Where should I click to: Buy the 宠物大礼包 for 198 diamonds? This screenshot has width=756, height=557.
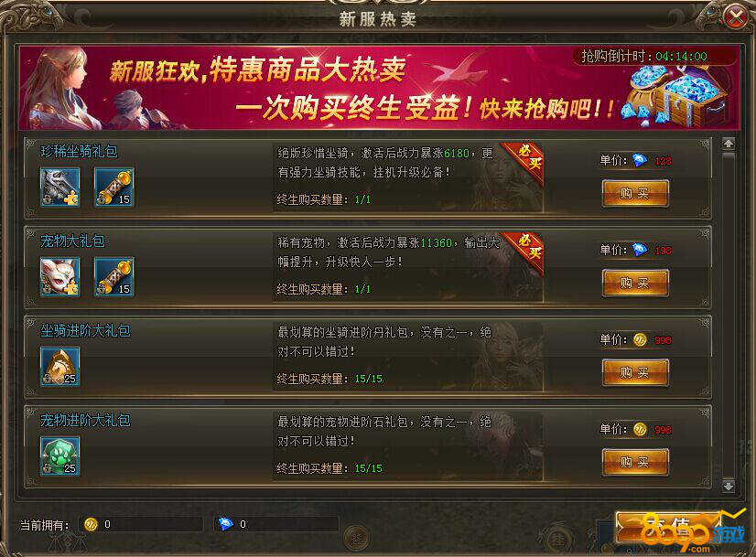635,283
